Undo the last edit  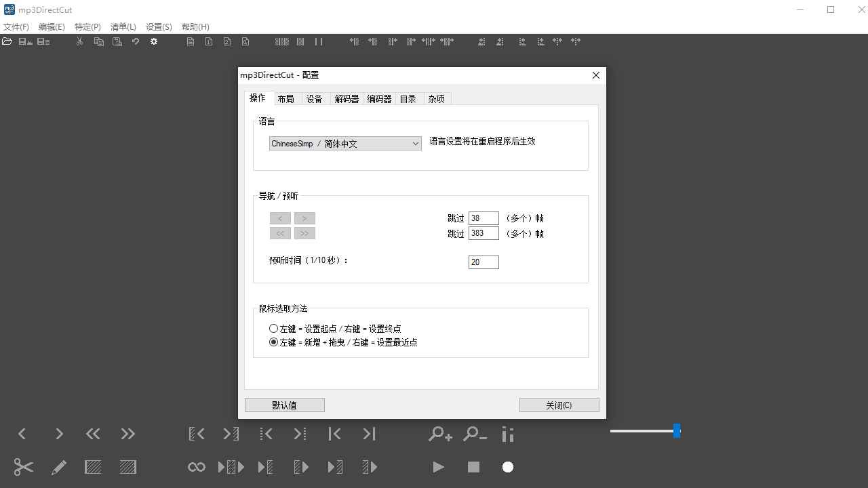[x=135, y=41]
